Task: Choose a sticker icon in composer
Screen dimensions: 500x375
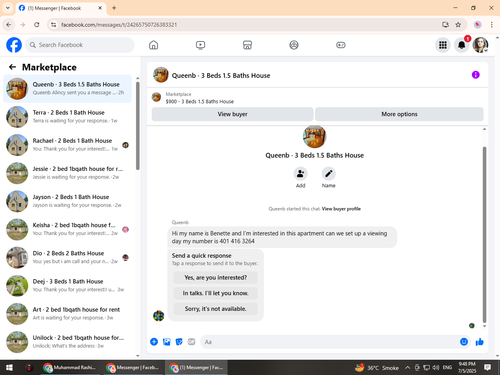Action: coord(179,342)
